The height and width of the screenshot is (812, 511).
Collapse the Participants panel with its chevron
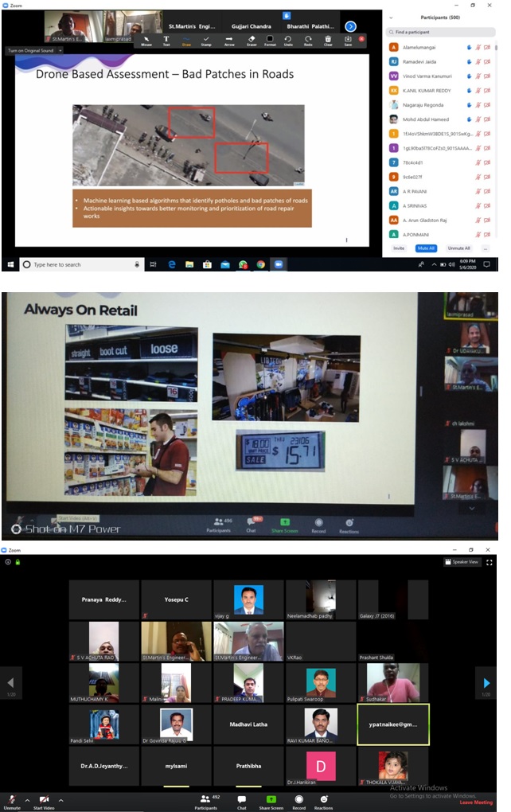(x=391, y=18)
